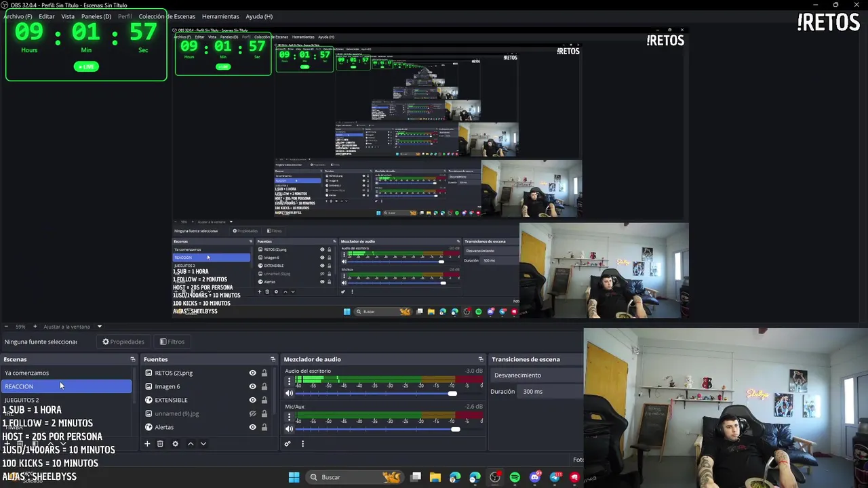
Task: Open Mic/Aux options dots menu
Action: click(x=289, y=418)
